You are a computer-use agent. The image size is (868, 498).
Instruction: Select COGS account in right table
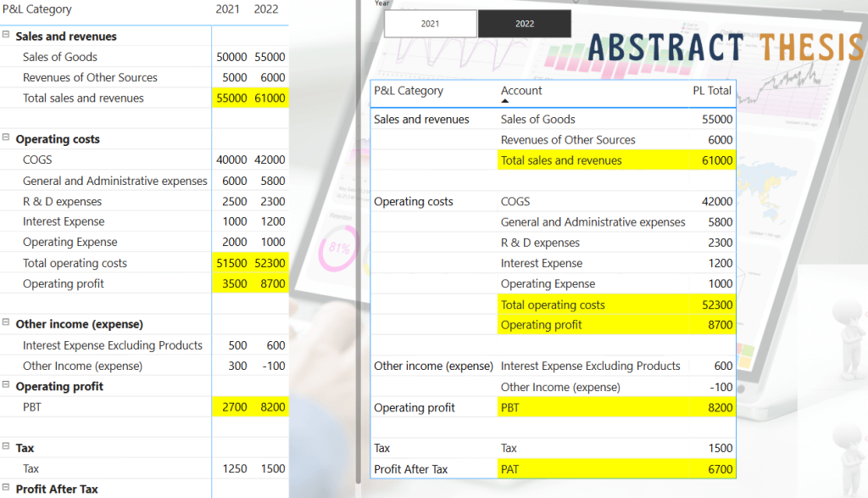(515, 202)
